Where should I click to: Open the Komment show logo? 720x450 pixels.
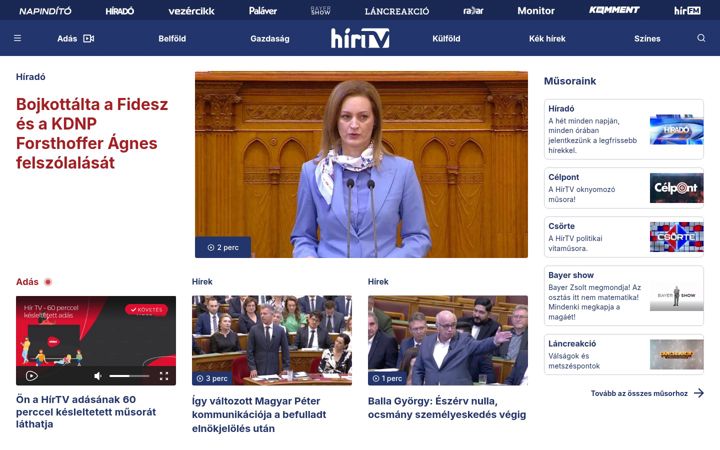pos(614,10)
